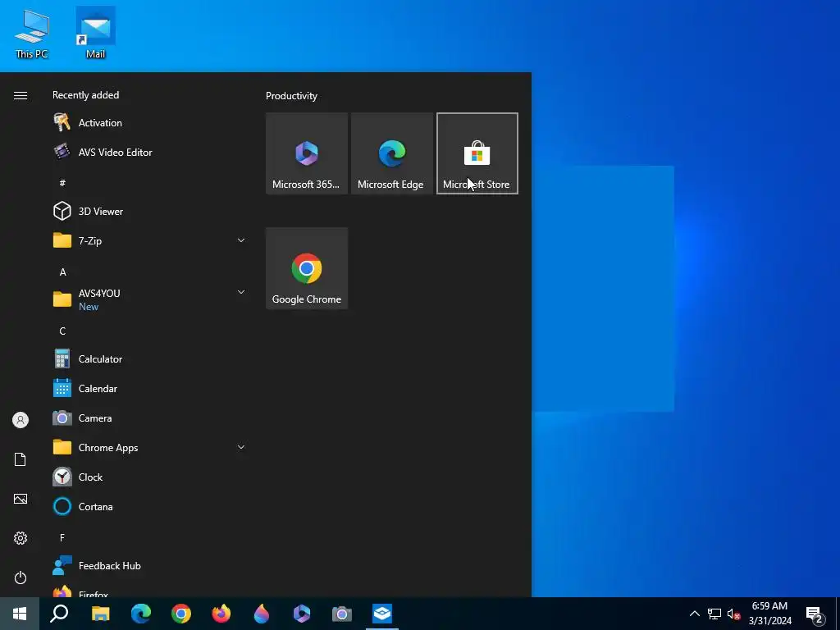Open Pictures from Start sidebar
Image resolution: width=840 pixels, height=630 pixels.
[21, 499]
